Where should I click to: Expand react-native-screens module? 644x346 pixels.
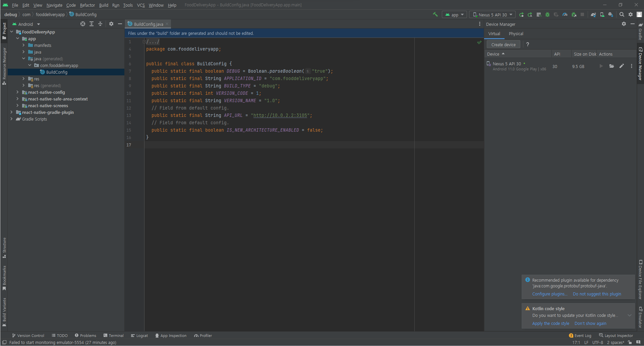pyautogui.click(x=17, y=106)
